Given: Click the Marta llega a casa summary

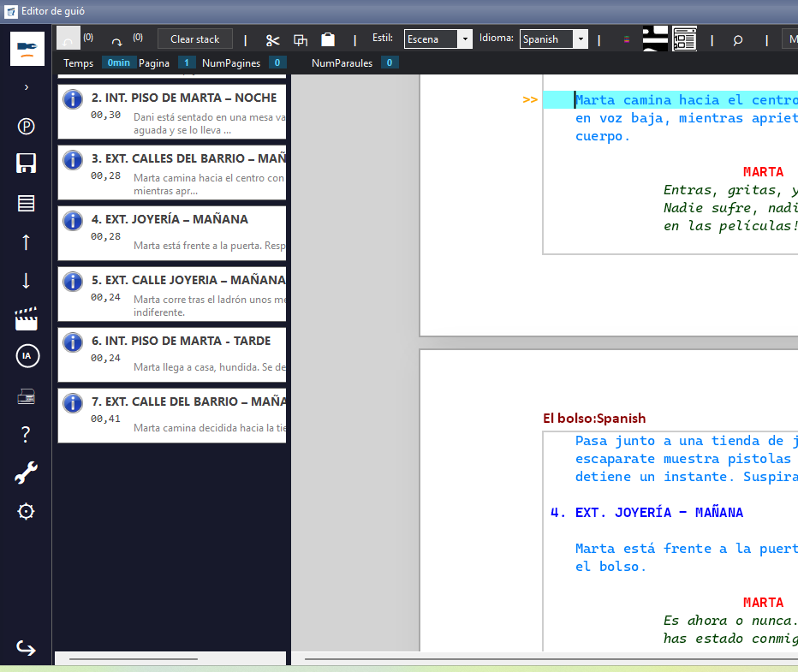Looking at the screenshot, I should (209, 366).
